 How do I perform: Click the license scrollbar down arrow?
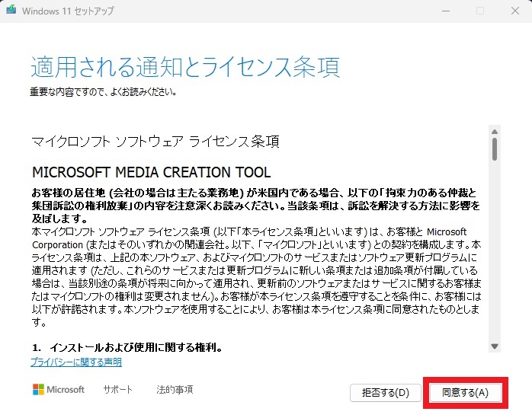495,346
